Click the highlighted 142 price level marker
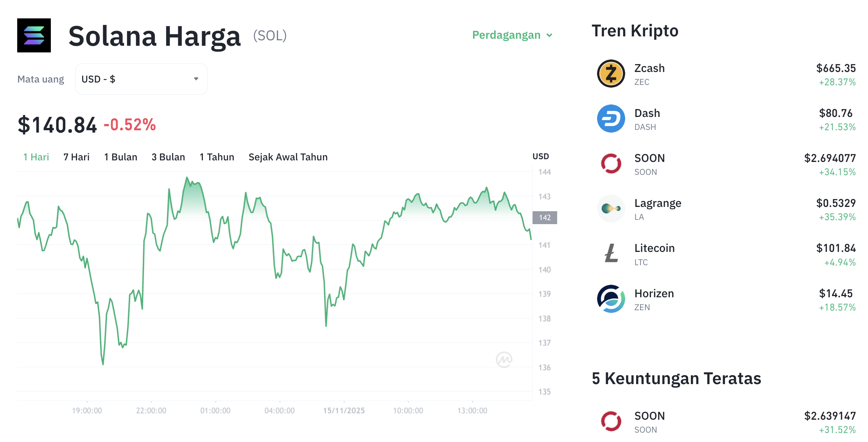The height and width of the screenshot is (442, 868). (545, 218)
